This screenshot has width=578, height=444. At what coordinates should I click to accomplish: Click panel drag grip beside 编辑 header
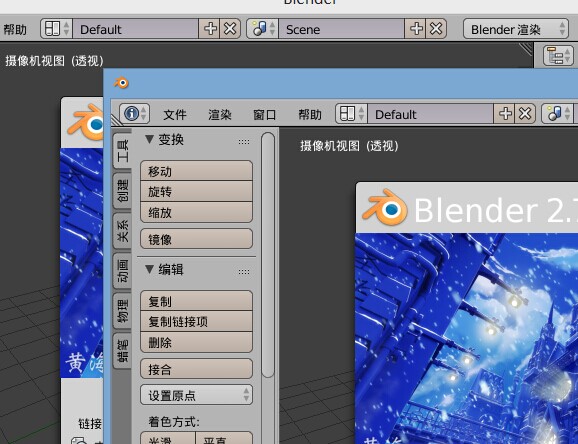[x=244, y=272]
